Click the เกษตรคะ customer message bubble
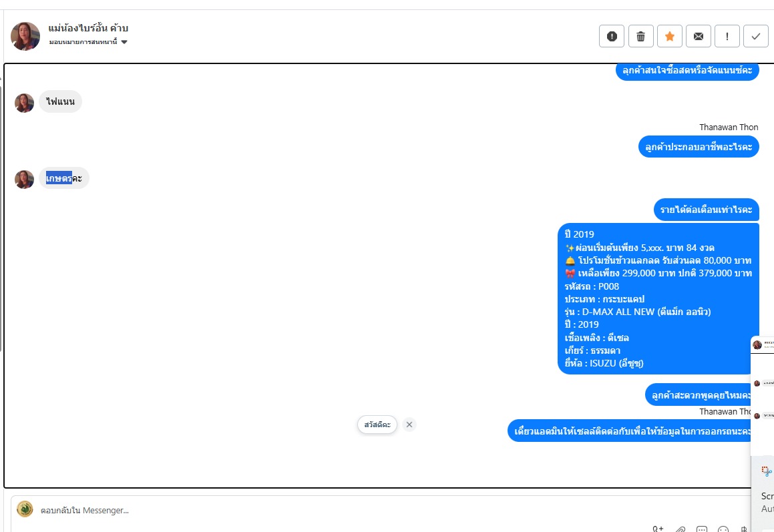Screen dimensions: 774x532 64,178
